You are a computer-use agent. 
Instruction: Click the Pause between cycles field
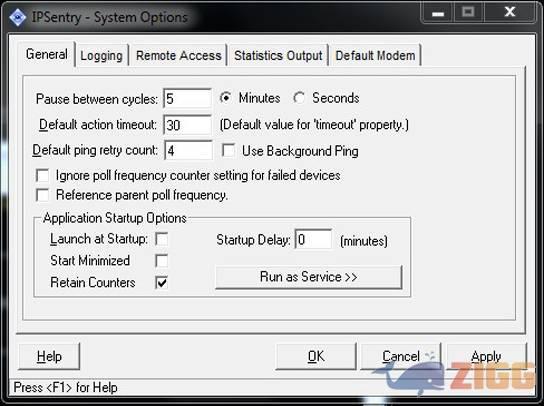[x=187, y=99]
